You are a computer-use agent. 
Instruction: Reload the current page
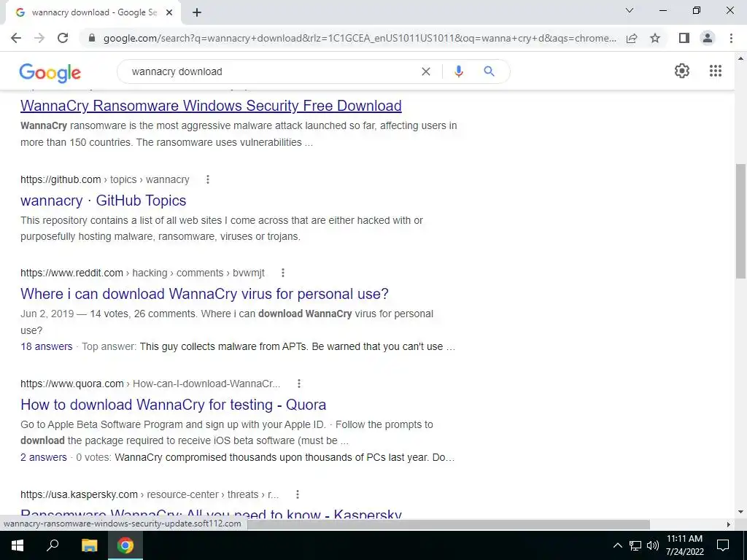click(63, 38)
